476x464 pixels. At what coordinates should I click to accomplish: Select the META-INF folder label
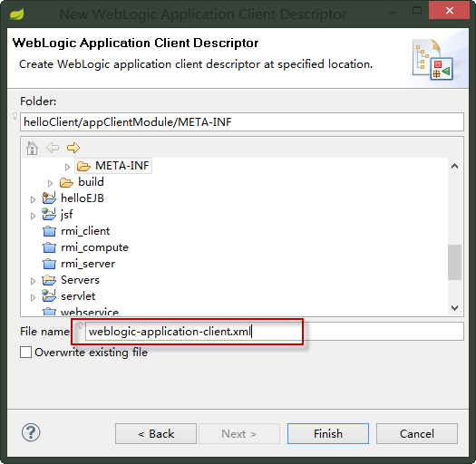(122, 166)
